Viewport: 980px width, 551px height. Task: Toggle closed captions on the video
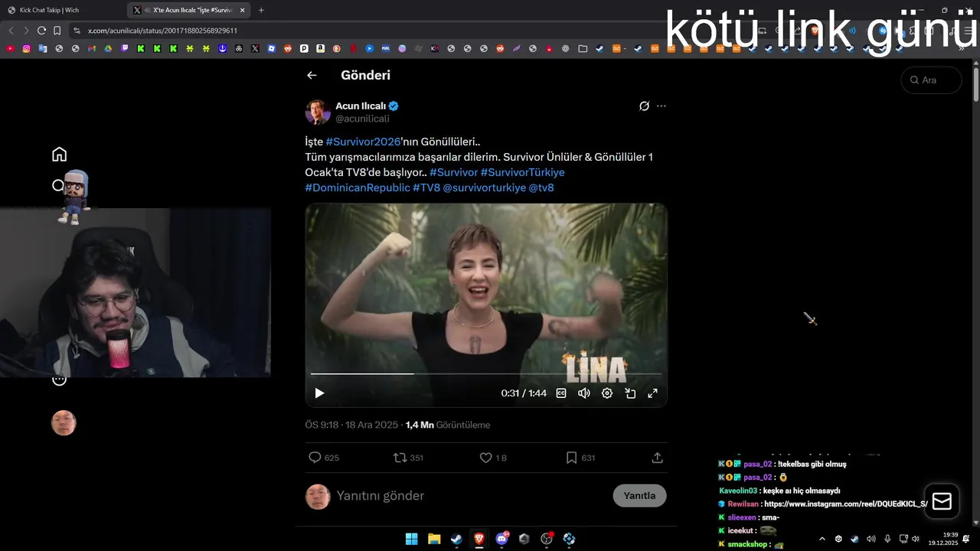561,393
